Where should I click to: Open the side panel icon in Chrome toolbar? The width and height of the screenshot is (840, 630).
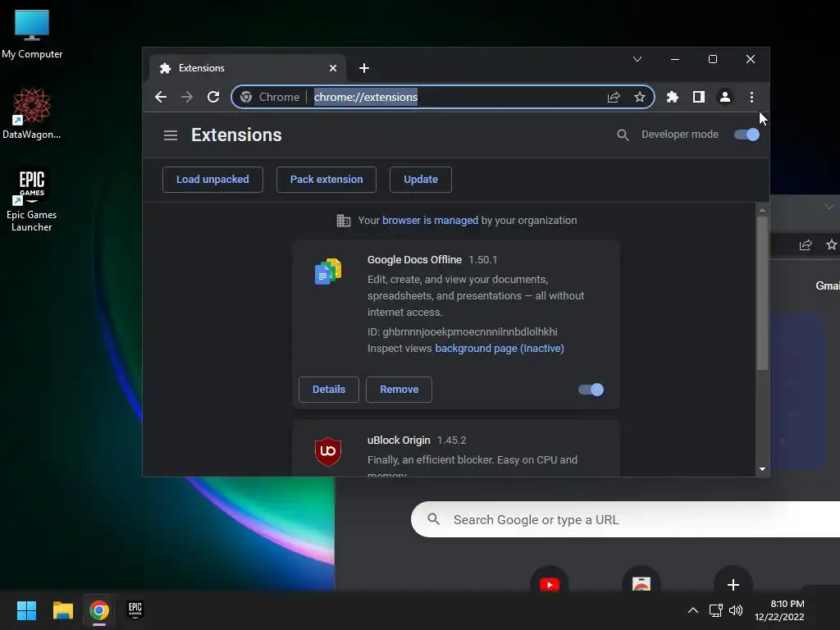pyautogui.click(x=699, y=97)
